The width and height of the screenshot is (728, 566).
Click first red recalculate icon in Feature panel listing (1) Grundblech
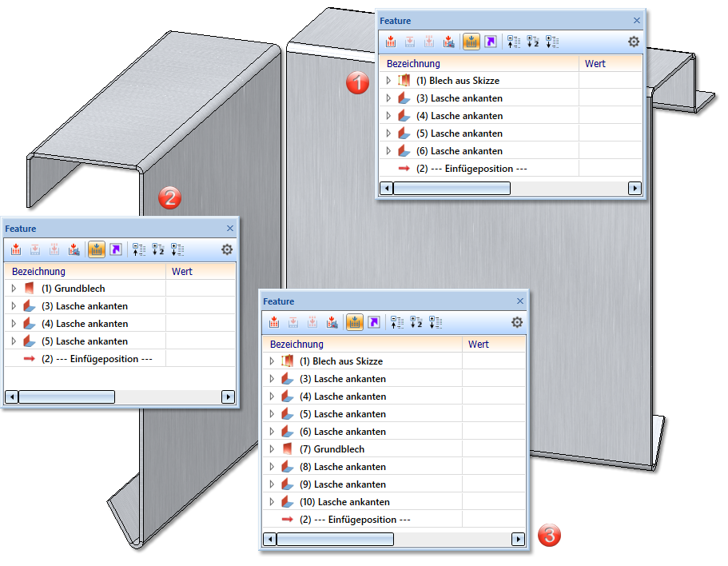click(16, 249)
